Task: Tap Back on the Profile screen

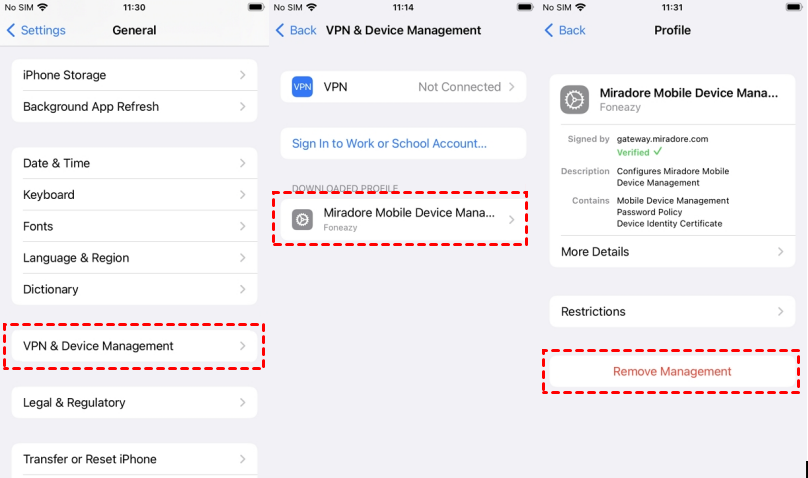Action: point(565,30)
